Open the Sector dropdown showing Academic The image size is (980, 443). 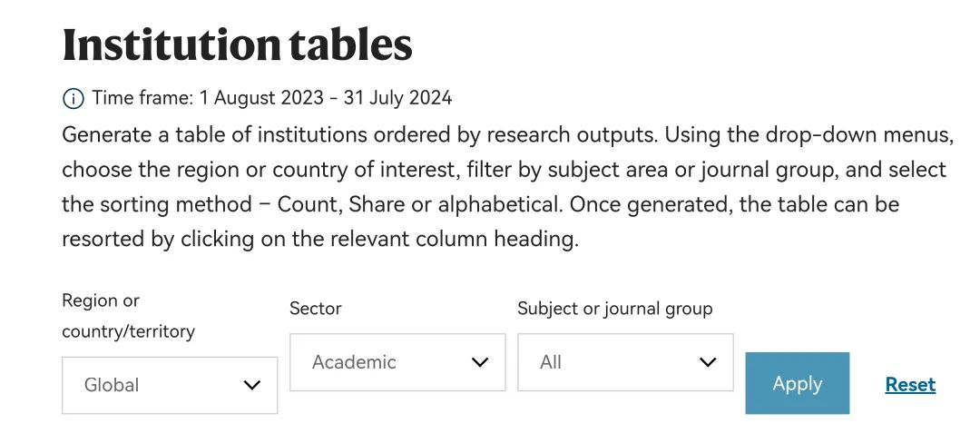pyautogui.click(x=397, y=362)
